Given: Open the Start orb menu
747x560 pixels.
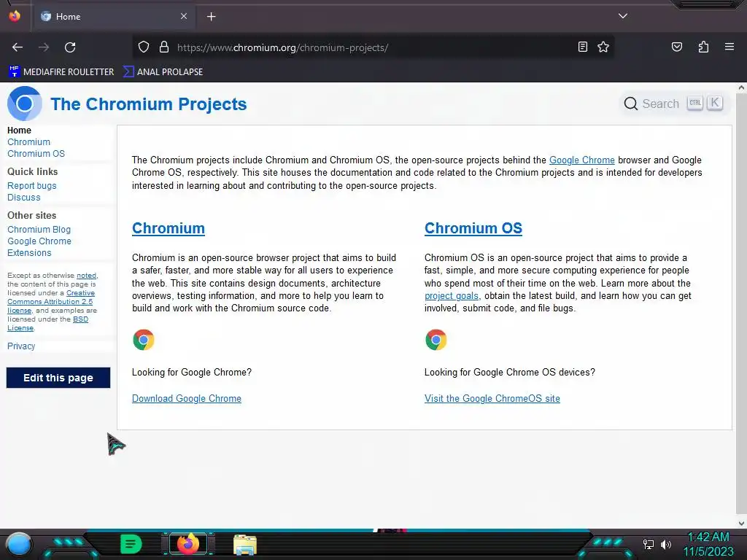Looking at the screenshot, I should coord(18,544).
